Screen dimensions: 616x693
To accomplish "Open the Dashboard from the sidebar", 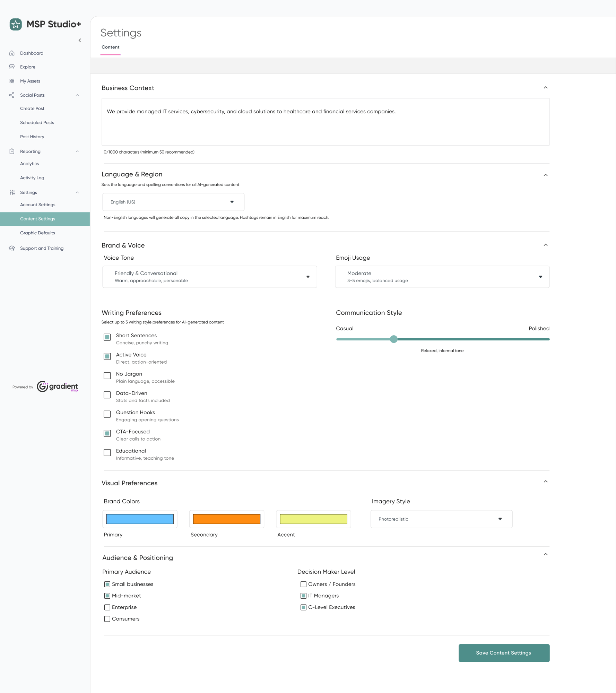I will [32, 53].
